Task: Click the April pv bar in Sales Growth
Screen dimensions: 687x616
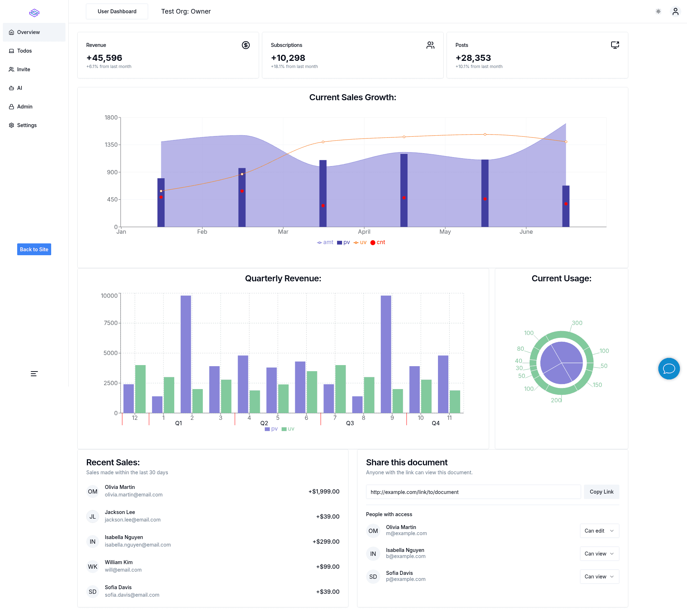Action: pyautogui.click(x=404, y=190)
